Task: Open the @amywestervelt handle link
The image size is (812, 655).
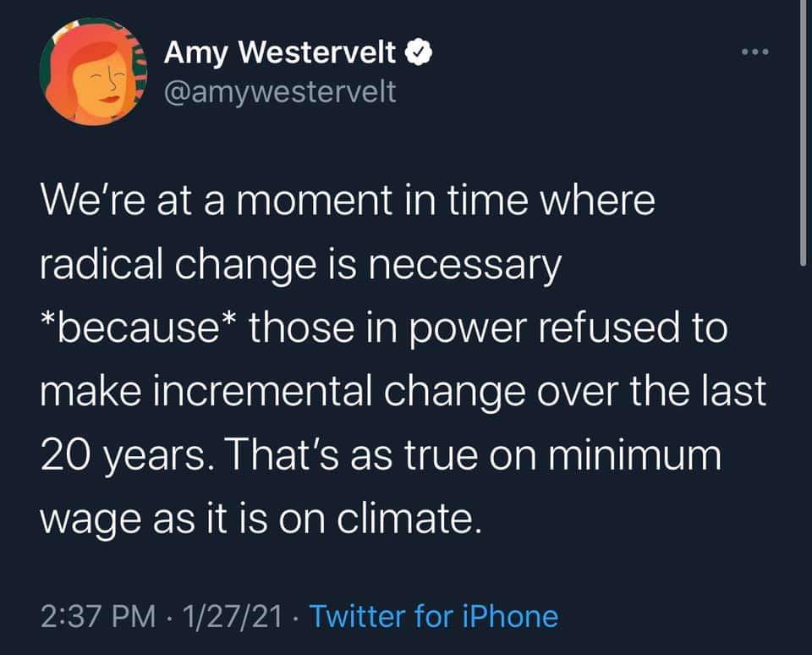Action: coord(279,90)
